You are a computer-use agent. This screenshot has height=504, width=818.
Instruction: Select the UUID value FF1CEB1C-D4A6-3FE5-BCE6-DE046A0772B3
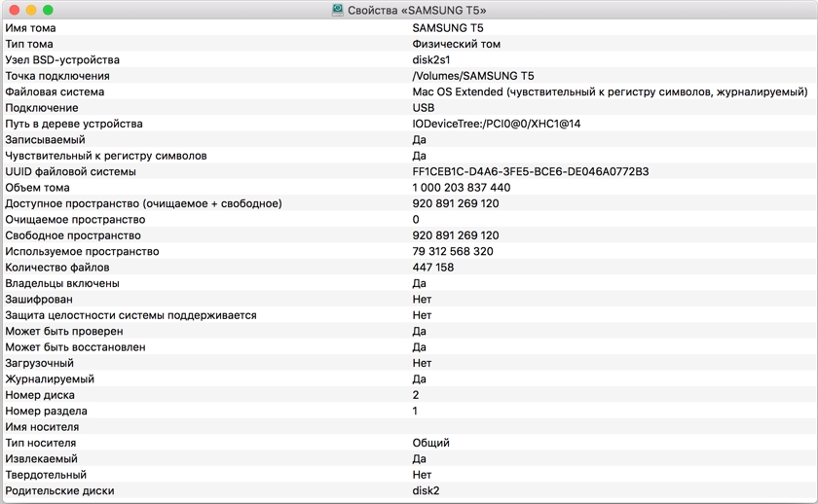pyautogui.click(x=531, y=172)
